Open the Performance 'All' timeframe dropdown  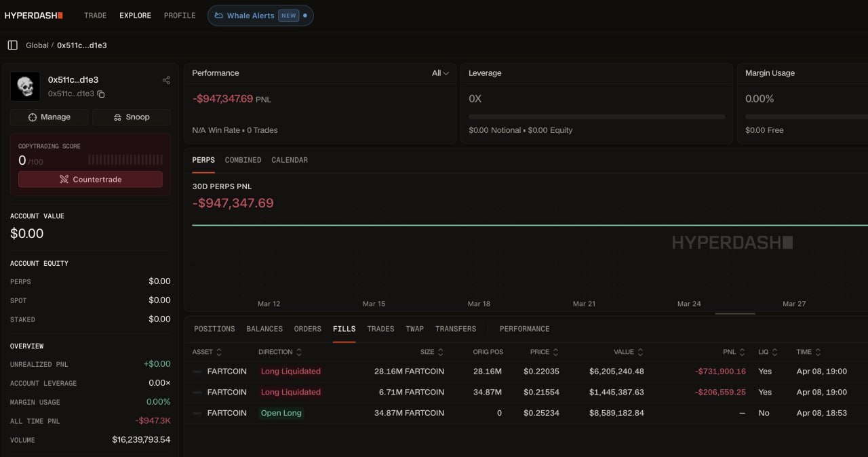point(440,73)
